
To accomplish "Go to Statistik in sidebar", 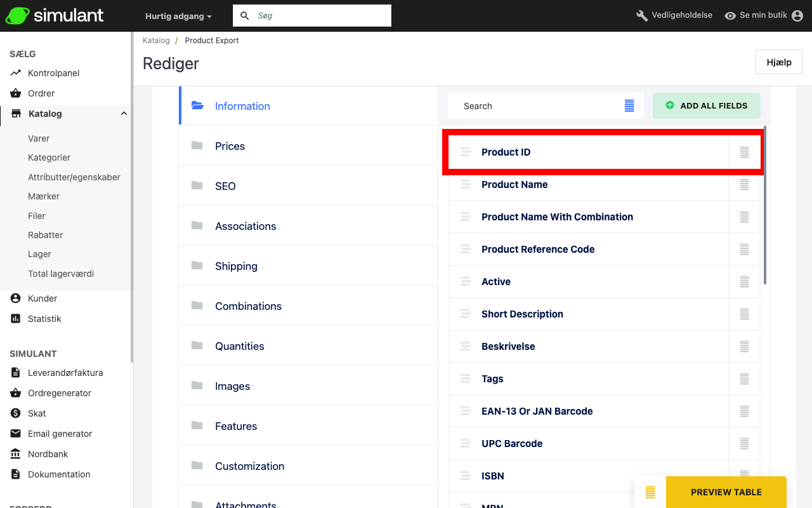I will click(44, 319).
